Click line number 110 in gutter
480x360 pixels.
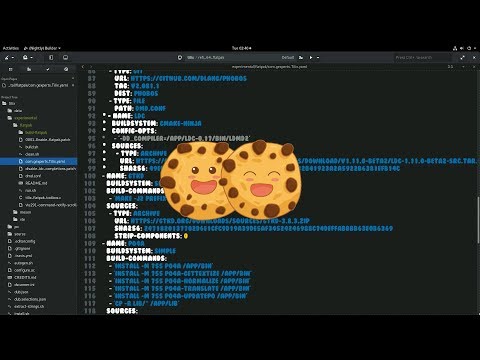(90, 251)
